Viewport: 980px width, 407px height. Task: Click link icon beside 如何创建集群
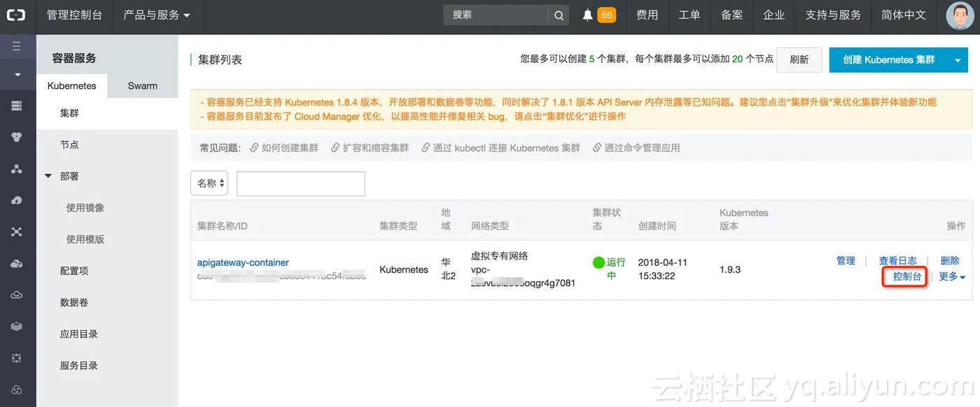255,148
